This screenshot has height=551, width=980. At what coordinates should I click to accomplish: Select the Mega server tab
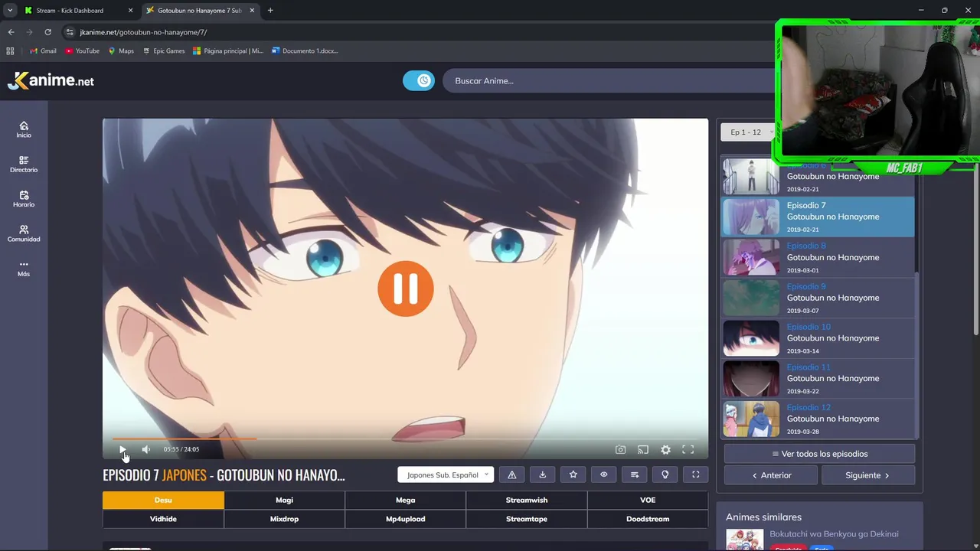(405, 500)
